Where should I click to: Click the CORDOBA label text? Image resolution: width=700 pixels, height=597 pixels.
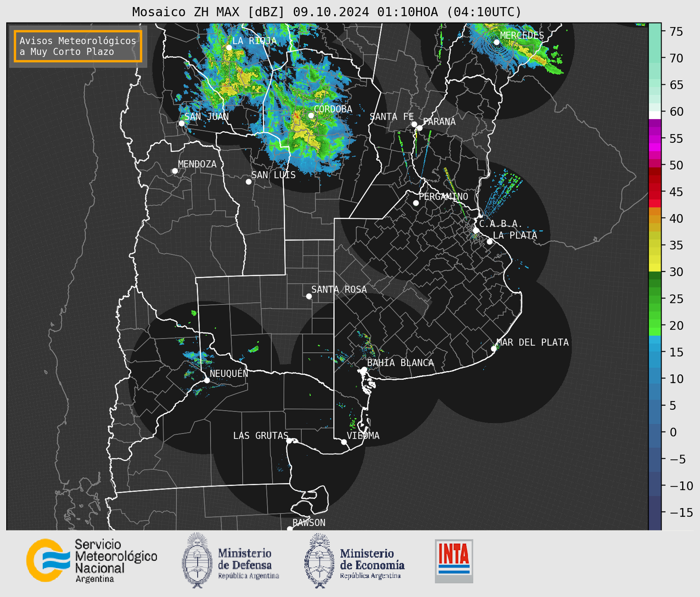[x=333, y=109]
